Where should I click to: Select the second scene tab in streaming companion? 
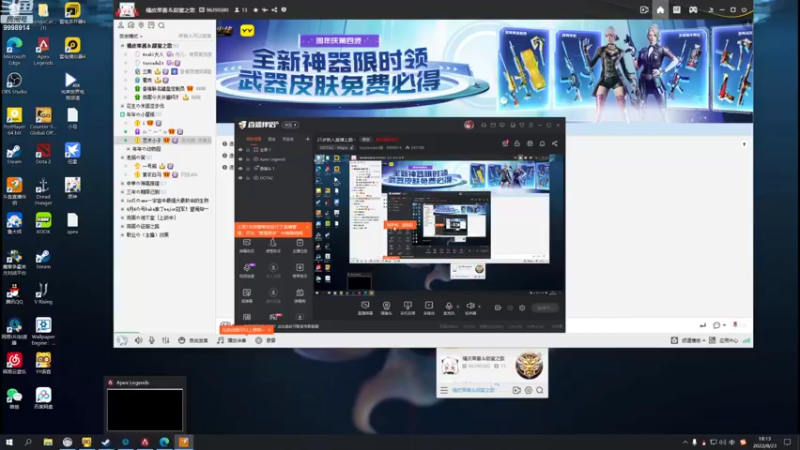(272, 139)
